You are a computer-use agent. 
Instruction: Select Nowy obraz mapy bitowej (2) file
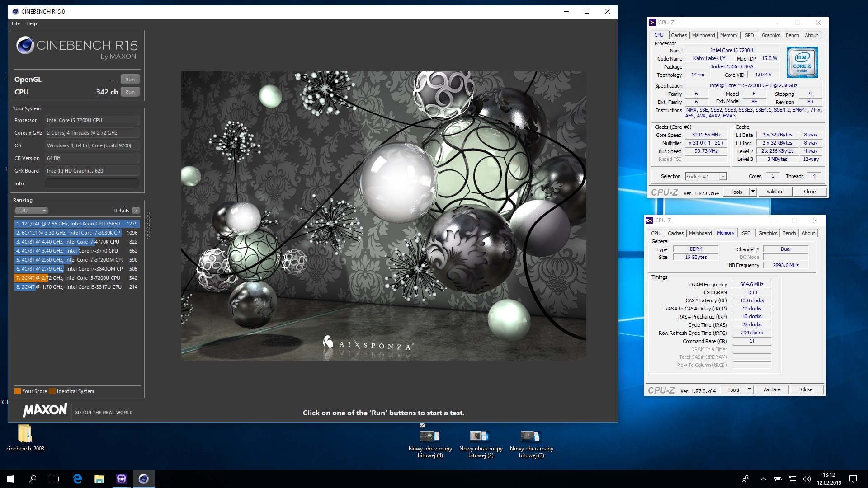point(481,445)
